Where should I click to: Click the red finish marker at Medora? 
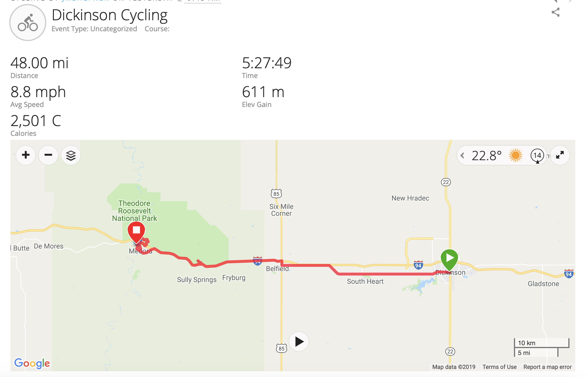pos(136,231)
